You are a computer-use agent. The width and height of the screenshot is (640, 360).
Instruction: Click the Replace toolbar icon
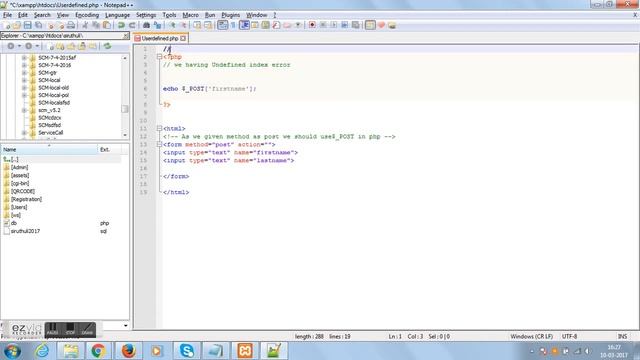pyautogui.click(x=157, y=25)
